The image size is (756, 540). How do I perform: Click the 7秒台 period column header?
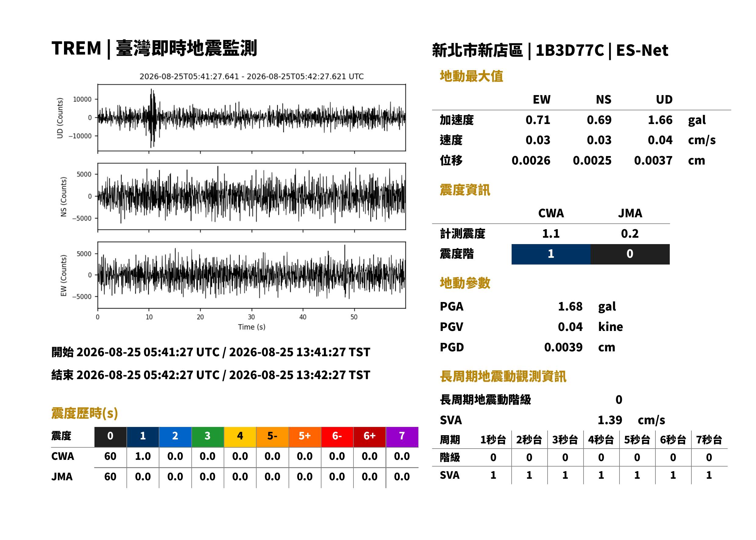click(x=709, y=439)
